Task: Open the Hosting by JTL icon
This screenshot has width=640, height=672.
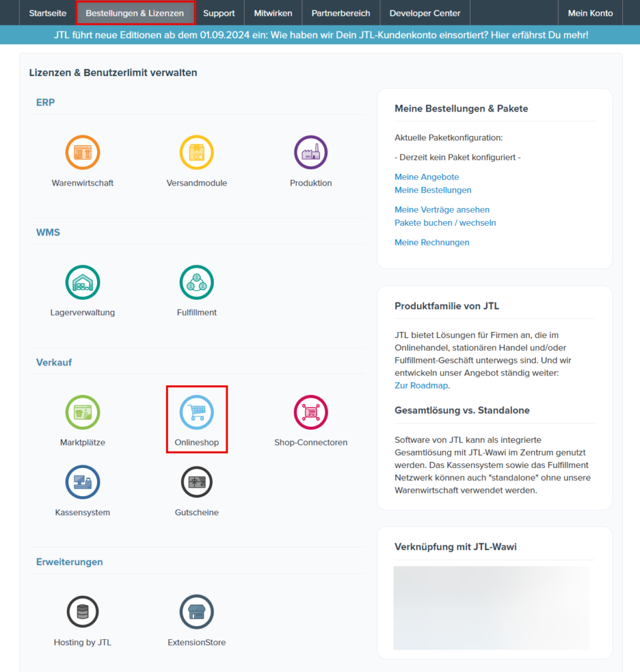Action: [83, 612]
